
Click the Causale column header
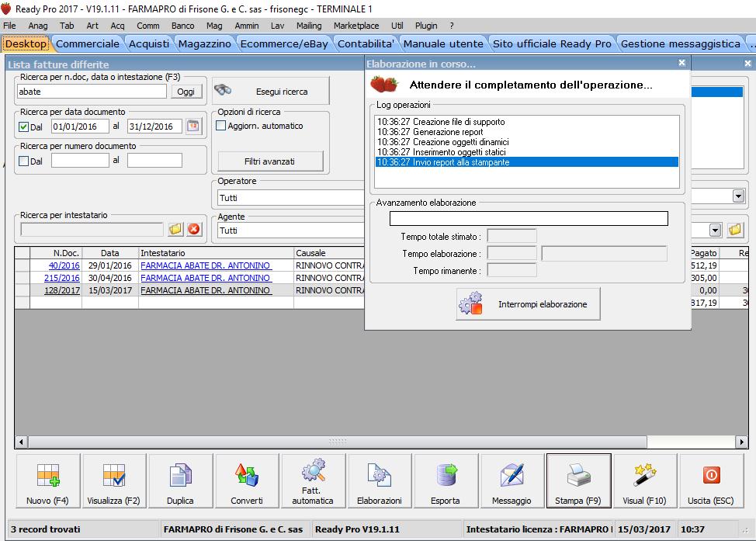point(329,253)
